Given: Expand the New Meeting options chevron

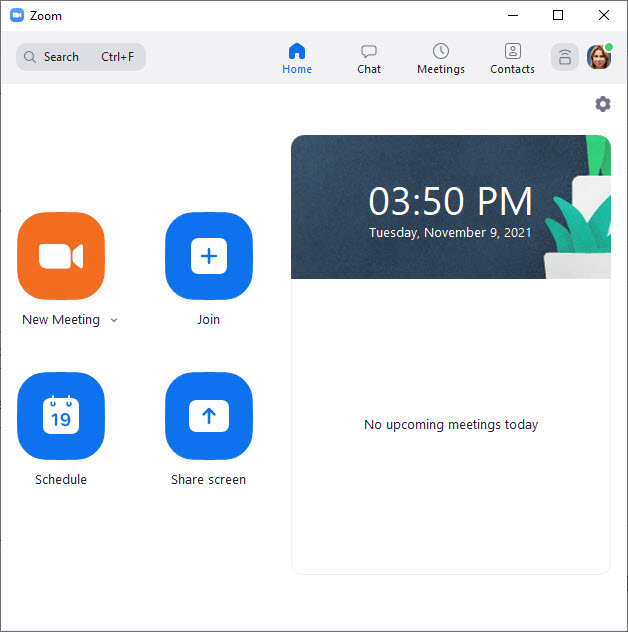Looking at the screenshot, I should point(114,320).
